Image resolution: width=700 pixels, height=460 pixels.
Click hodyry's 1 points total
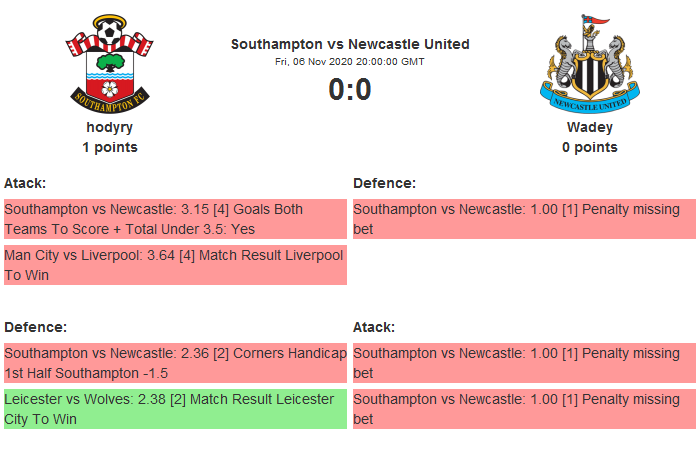[110, 147]
